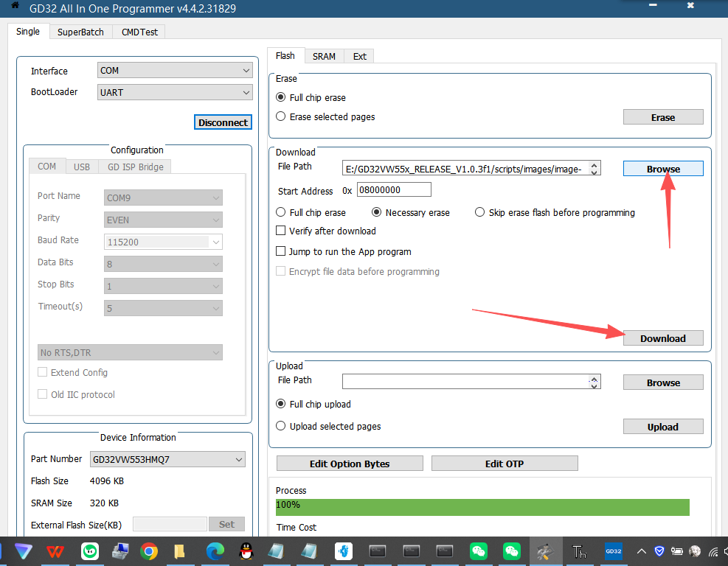Open the Parity EVEN dropdown
The image size is (728, 566).
point(163,220)
